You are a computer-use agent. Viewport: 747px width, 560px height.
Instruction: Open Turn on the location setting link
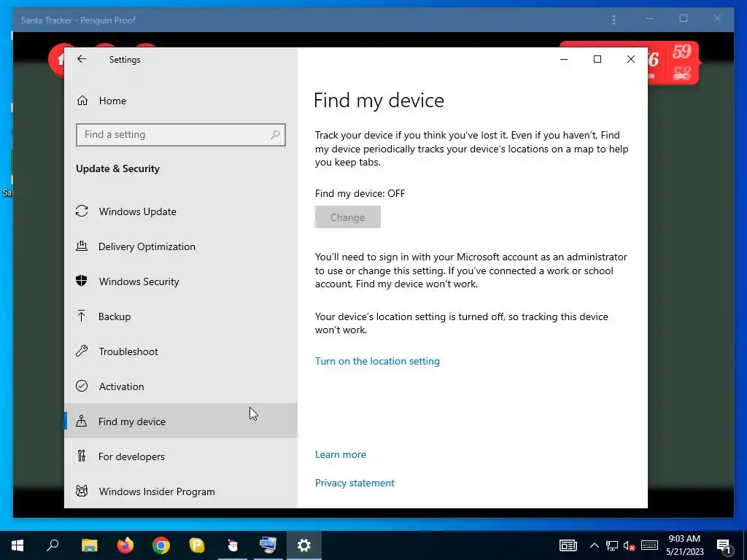coord(377,361)
